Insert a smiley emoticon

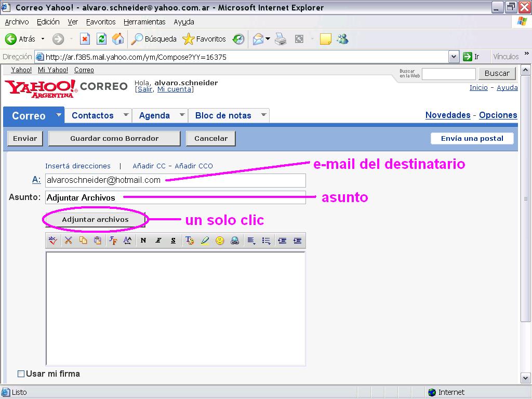[x=220, y=241]
